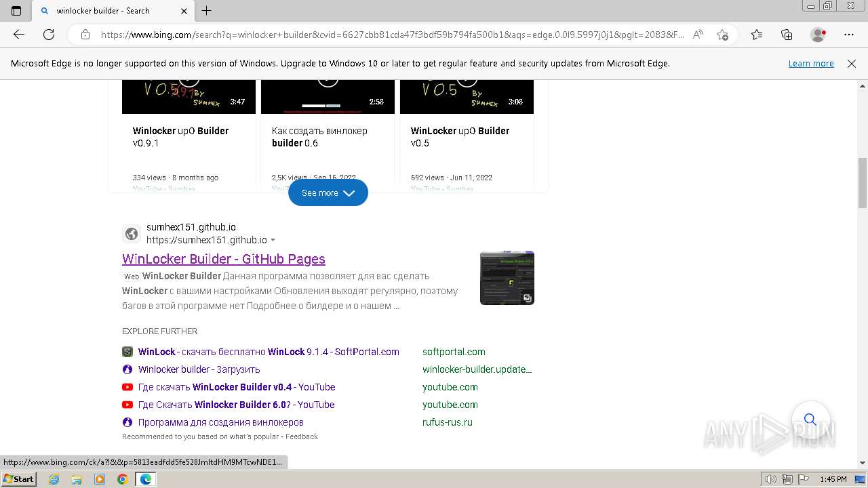Image resolution: width=868 pixels, height=488 pixels.
Task: Click the Bing URL address bar
Action: tap(392, 35)
